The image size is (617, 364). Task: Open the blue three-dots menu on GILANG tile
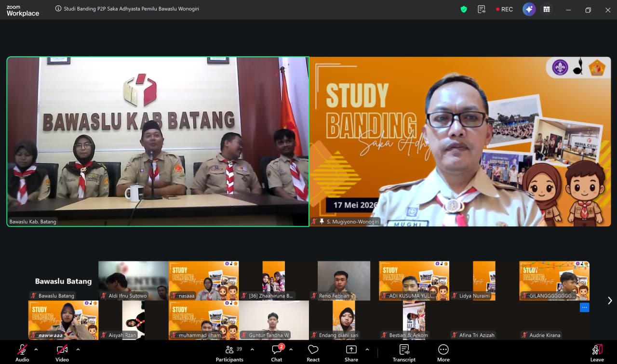pos(584,307)
